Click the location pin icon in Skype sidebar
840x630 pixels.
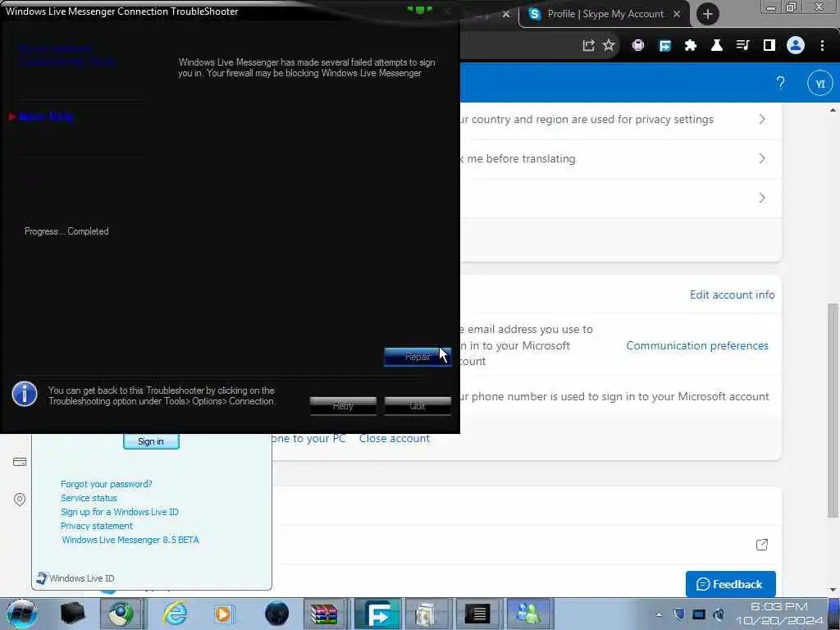20,500
